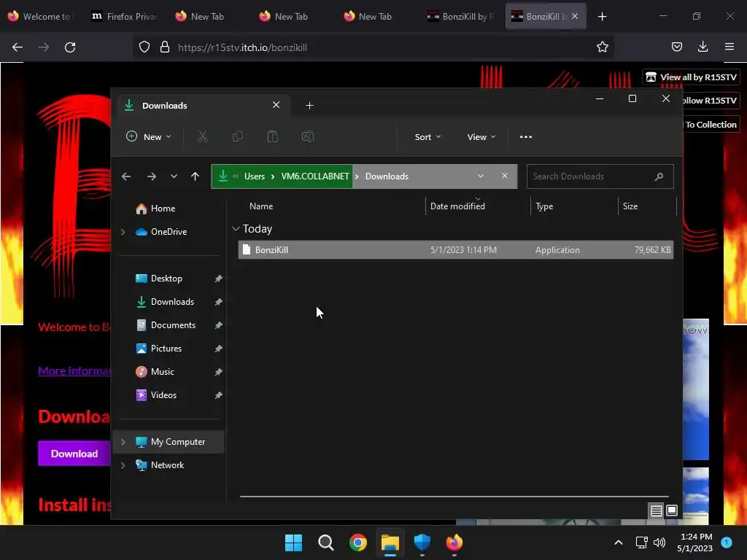Click the search magnifier in Search Downloads box
Screen dimensions: 747x560
coord(659,176)
